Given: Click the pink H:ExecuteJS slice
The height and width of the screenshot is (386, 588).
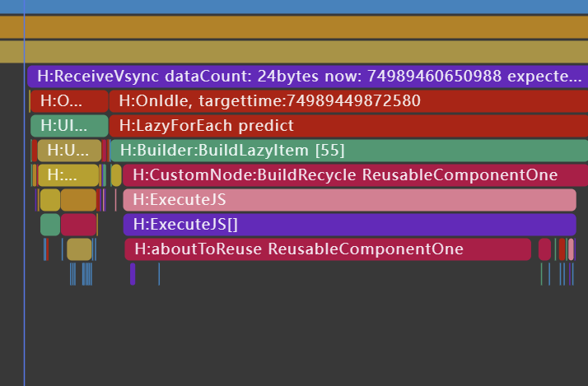Looking at the screenshot, I should point(349,200).
